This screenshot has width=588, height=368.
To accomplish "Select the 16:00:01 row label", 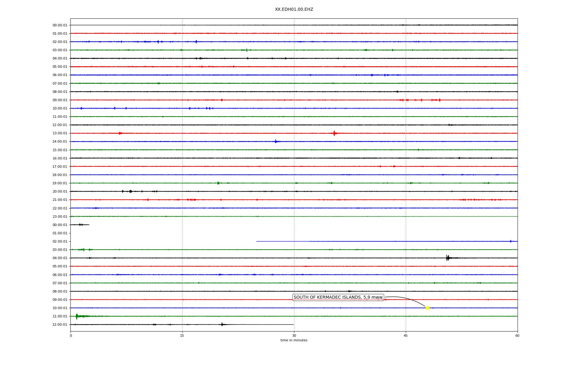I will [60, 158].
